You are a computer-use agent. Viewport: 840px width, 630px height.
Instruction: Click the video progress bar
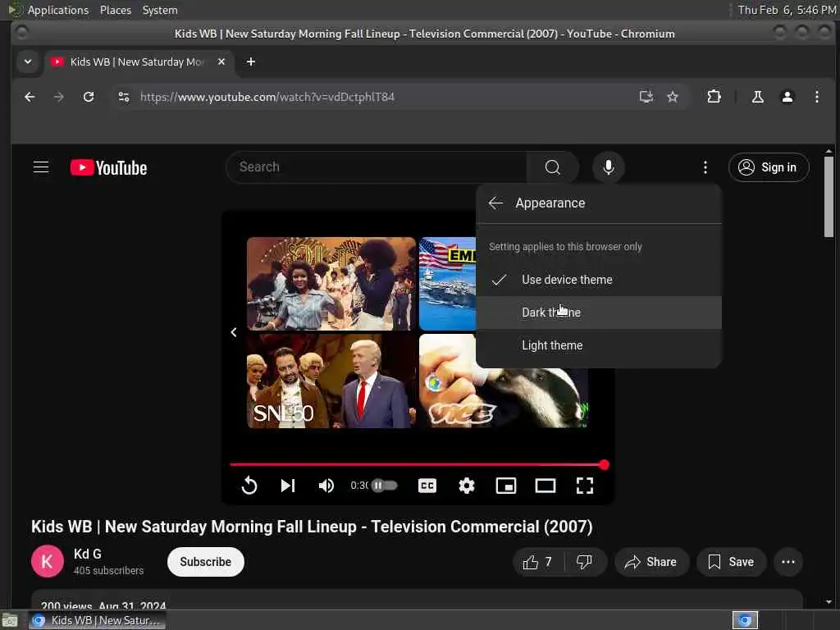(x=417, y=464)
